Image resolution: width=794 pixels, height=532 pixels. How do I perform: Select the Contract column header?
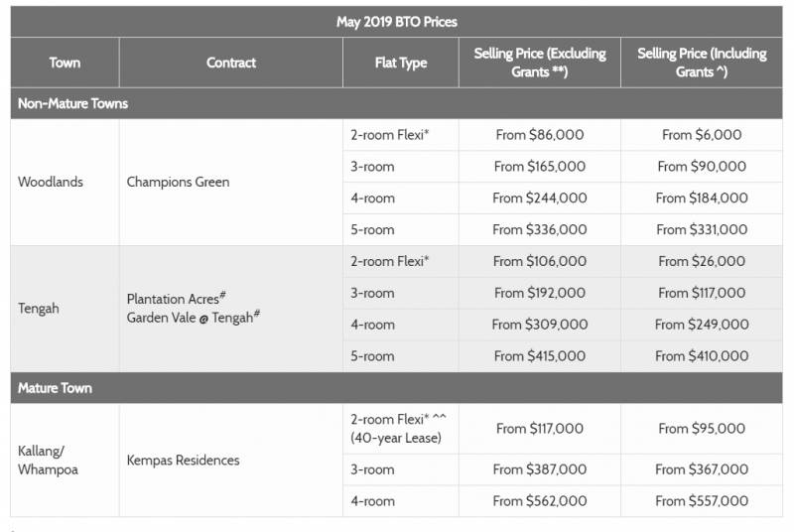coord(230,63)
